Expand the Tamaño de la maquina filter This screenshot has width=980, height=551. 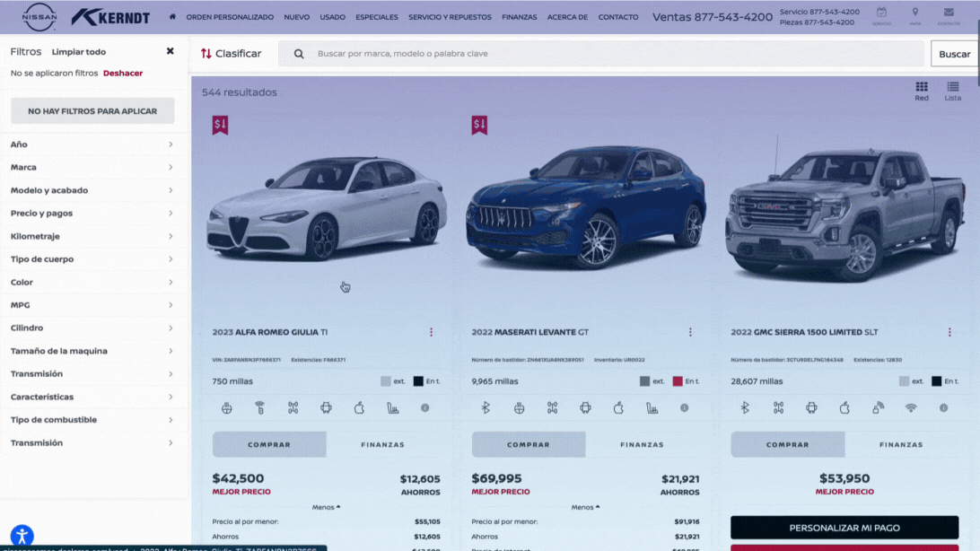click(92, 351)
